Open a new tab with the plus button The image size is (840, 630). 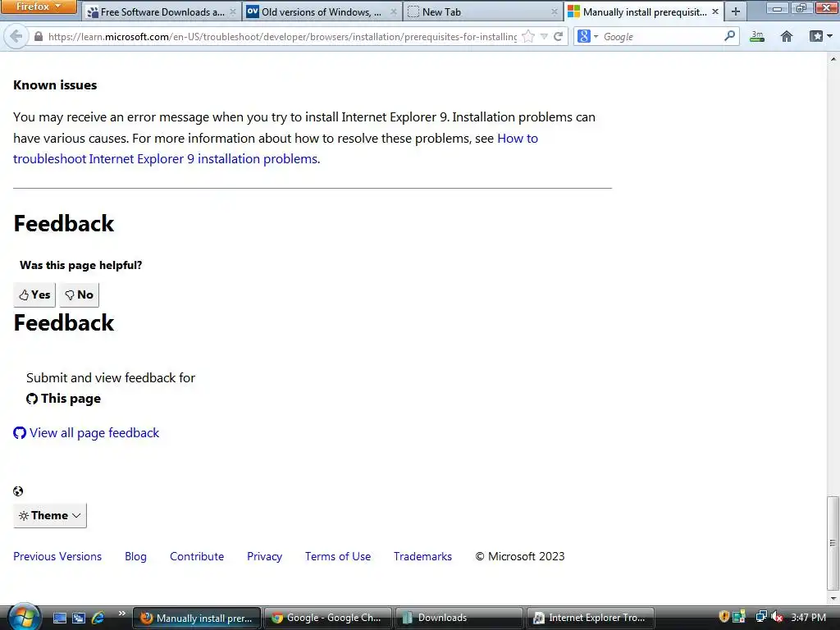pyautogui.click(x=736, y=11)
